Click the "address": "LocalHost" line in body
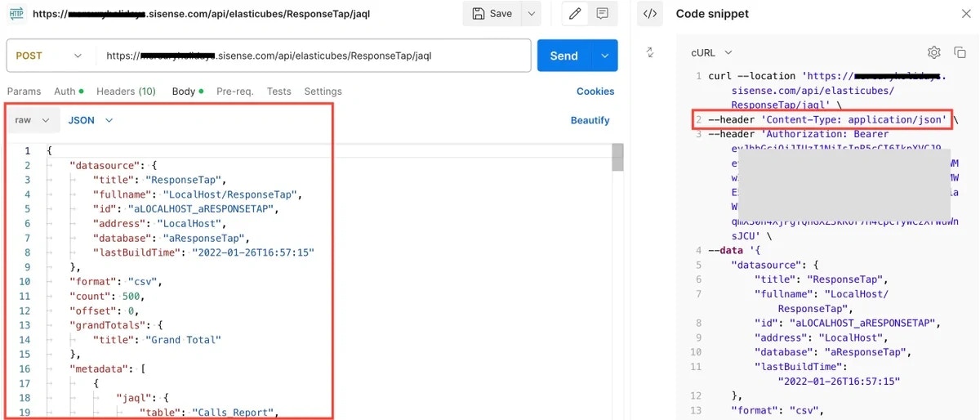The width and height of the screenshot is (980, 420). (x=159, y=223)
